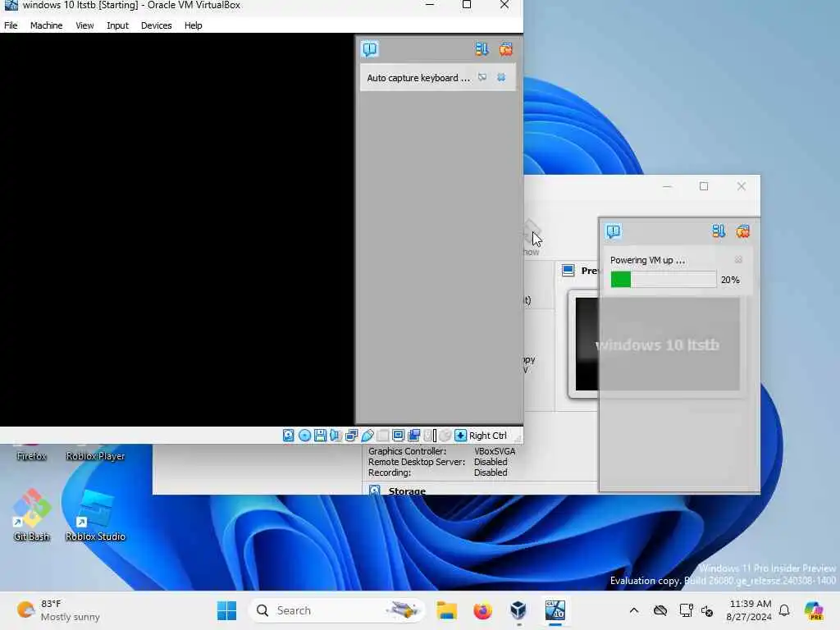This screenshot has width=840, height=630.
Task: Expand the hidden system tray icons chevron
Action: 634,610
